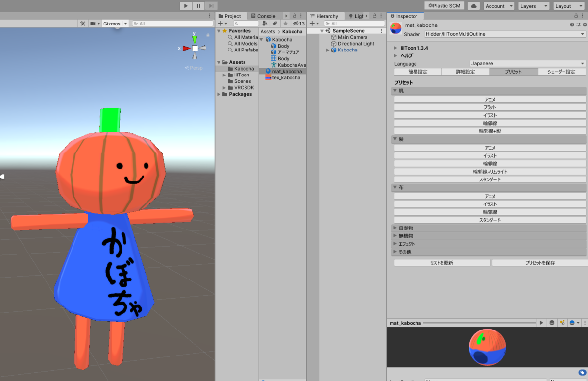Switch to the 簡易設定 tab
The height and width of the screenshot is (381, 588).
tap(417, 72)
